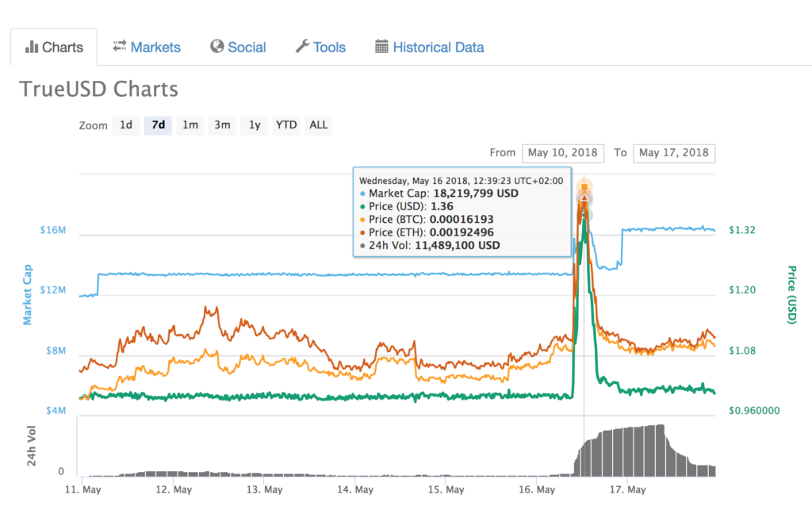Select the YTD zoom range

click(x=286, y=125)
